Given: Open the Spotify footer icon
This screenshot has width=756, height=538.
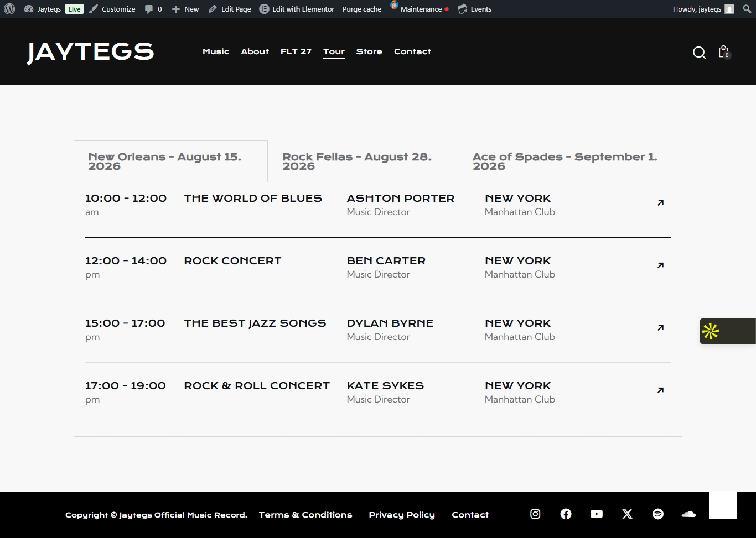Looking at the screenshot, I should coord(658,514).
